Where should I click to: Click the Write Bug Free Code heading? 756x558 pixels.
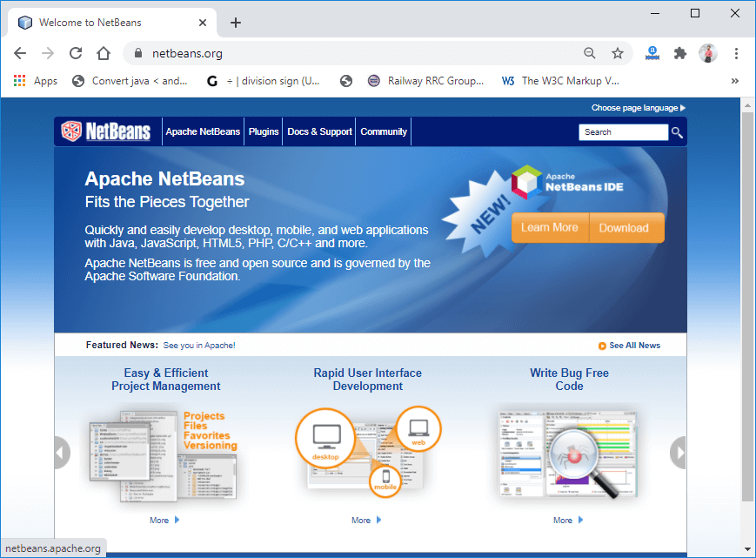coord(570,380)
